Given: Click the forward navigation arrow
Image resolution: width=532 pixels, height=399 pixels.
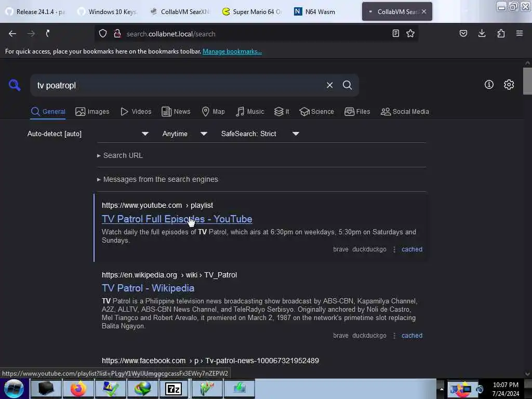Looking at the screenshot, I should (x=31, y=34).
